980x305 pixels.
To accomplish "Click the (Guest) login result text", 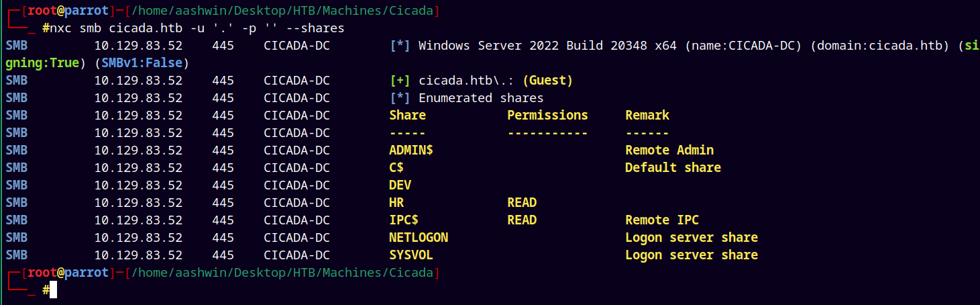I will tap(547, 80).
